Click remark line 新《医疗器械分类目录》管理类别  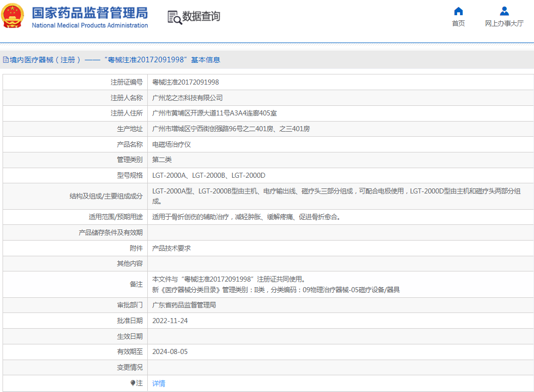pyautogui.click(x=276, y=290)
